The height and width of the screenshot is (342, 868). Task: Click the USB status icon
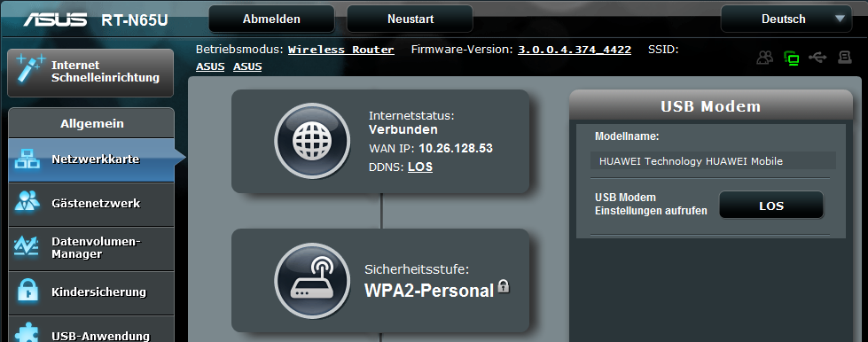pos(817,57)
